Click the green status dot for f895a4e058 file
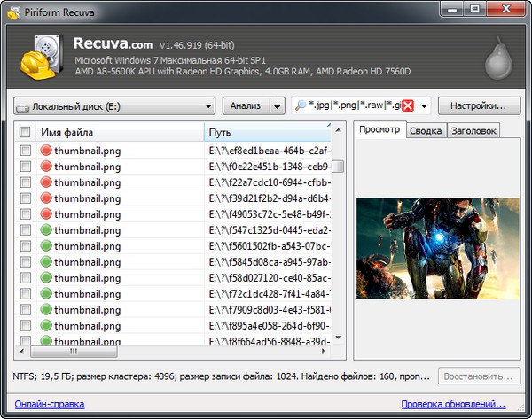Image resolution: width=532 pixels, height=419 pixels. click(x=46, y=325)
